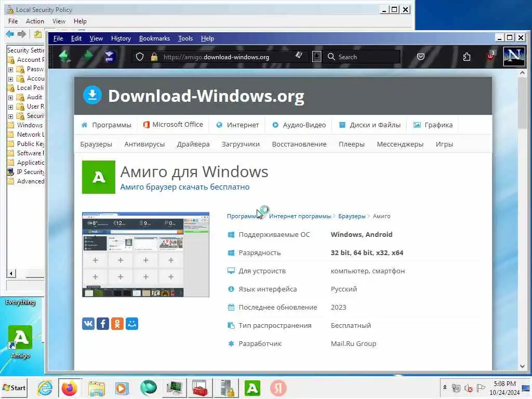The image size is (532, 399).
Task: Click the Pocket save icon
Action: pos(421,57)
